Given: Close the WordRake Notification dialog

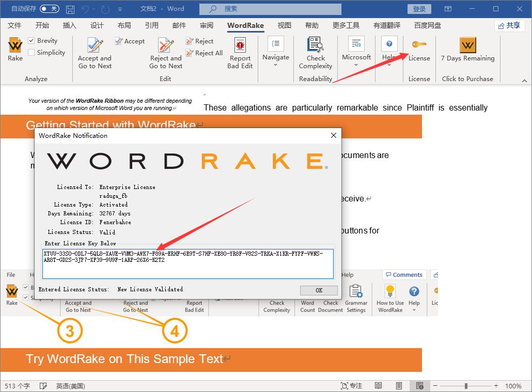Looking at the screenshot, I should [334, 135].
